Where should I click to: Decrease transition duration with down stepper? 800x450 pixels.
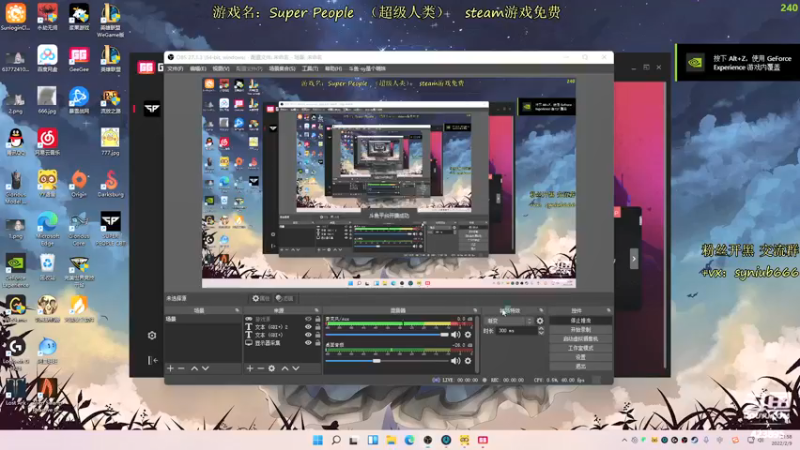[541, 333]
